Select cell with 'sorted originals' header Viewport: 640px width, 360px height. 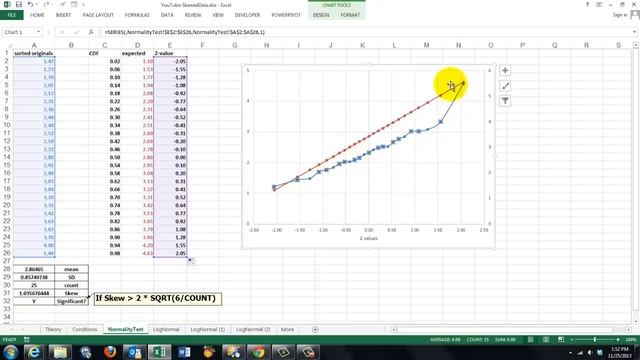[34, 53]
